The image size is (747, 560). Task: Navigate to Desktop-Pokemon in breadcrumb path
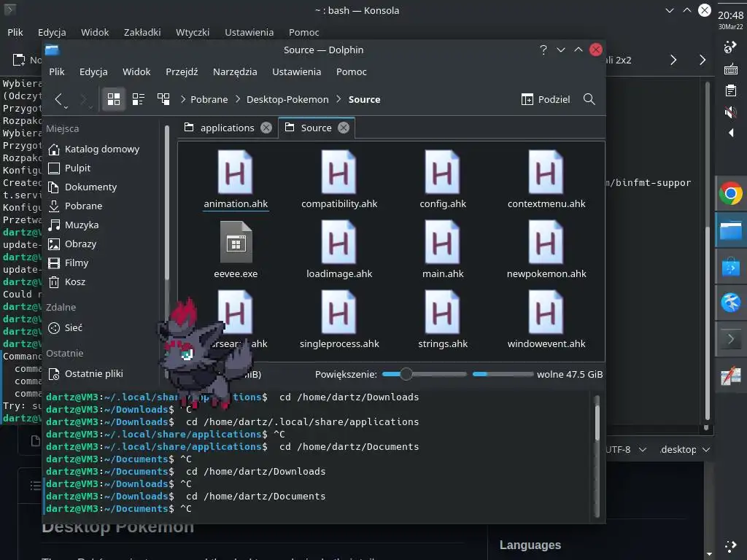click(x=287, y=99)
